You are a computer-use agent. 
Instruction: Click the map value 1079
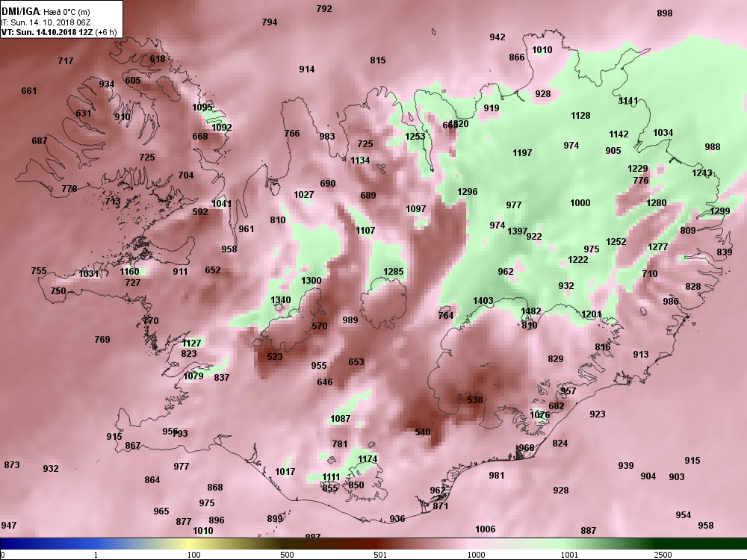pos(193,376)
